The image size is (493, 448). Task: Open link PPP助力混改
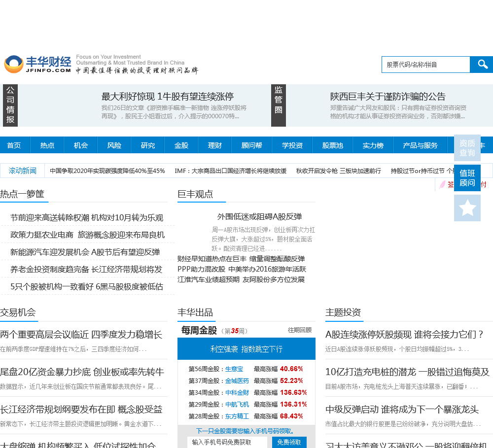201,269
